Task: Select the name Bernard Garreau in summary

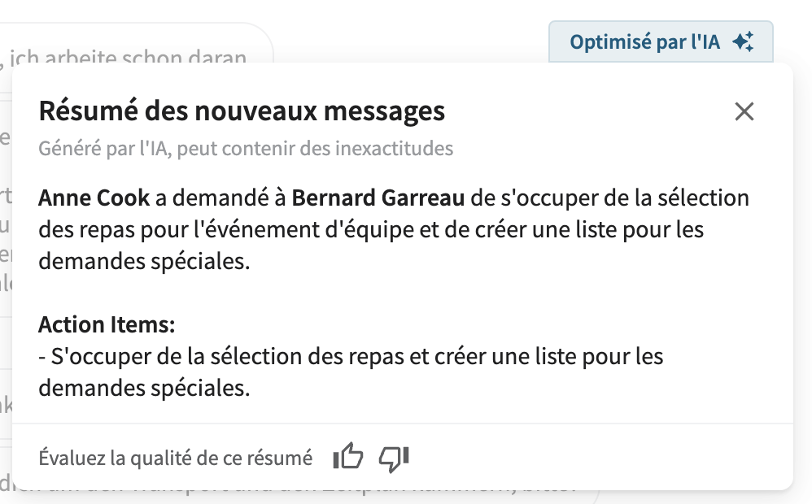Action: point(378,198)
